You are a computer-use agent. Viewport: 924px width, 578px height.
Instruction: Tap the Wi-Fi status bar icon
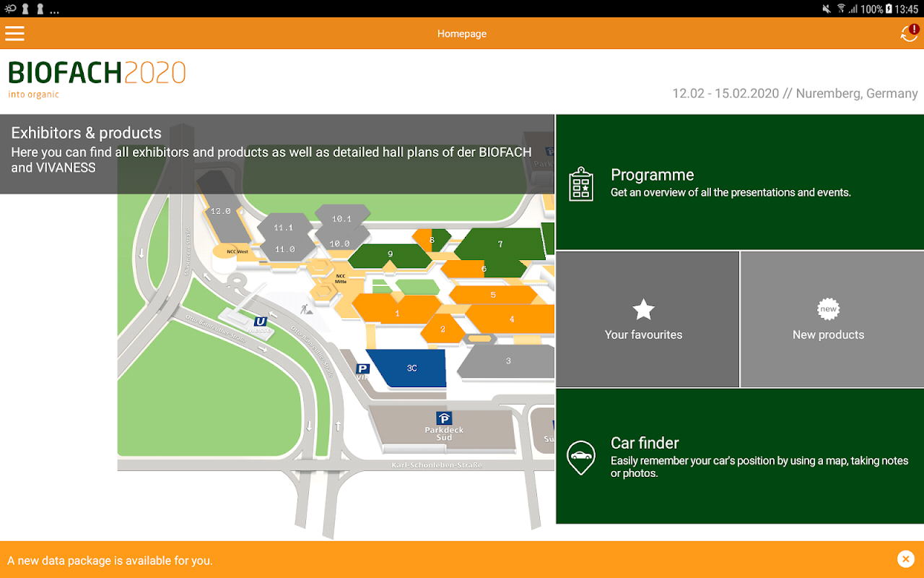(841, 9)
